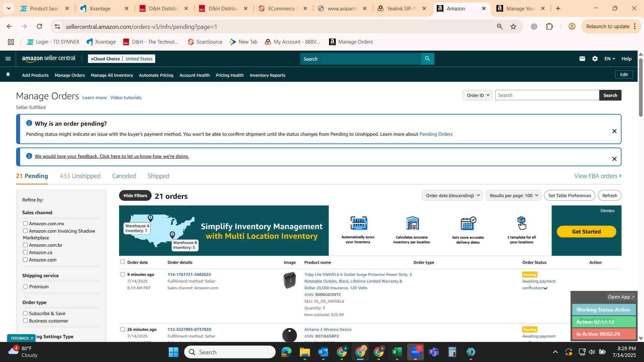Open Outlook from the taskbar
This screenshot has height=362, width=644.
tap(323, 352)
